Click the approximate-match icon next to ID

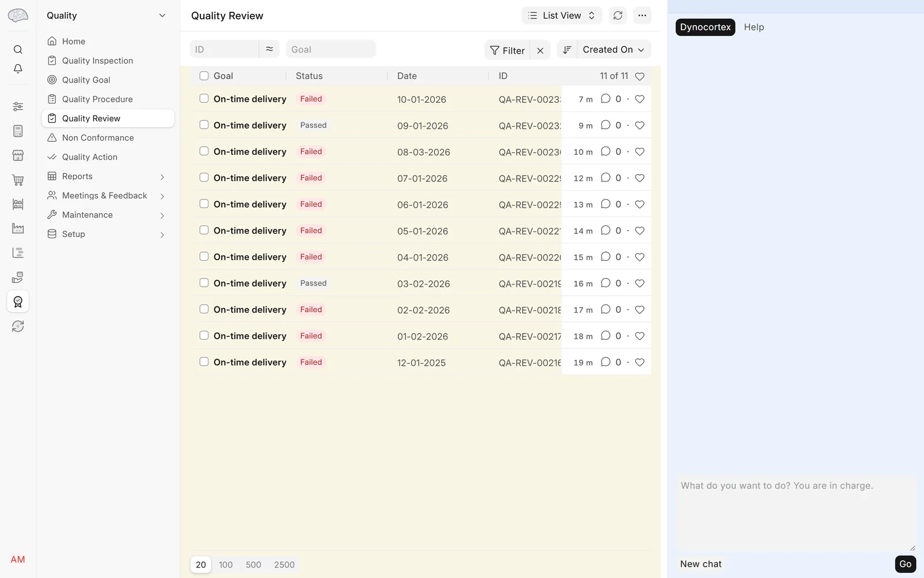click(x=269, y=49)
